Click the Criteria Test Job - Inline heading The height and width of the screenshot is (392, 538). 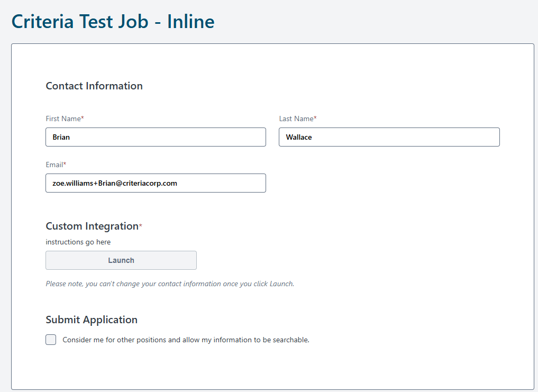click(x=113, y=21)
